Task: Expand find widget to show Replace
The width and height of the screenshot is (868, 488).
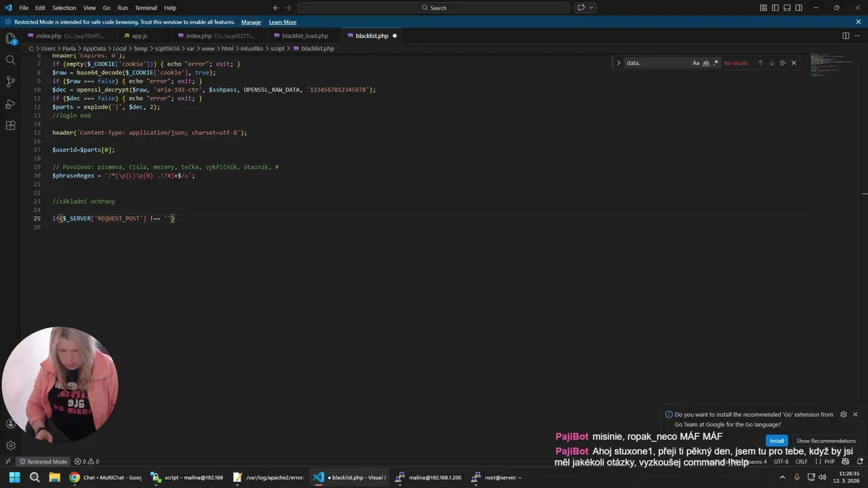Action: [618, 63]
